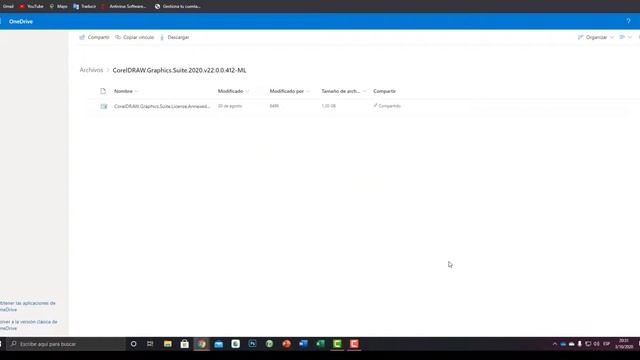Open Cortana from the taskbar
This screenshot has height=360, width=640.
(x=133, y=344)
